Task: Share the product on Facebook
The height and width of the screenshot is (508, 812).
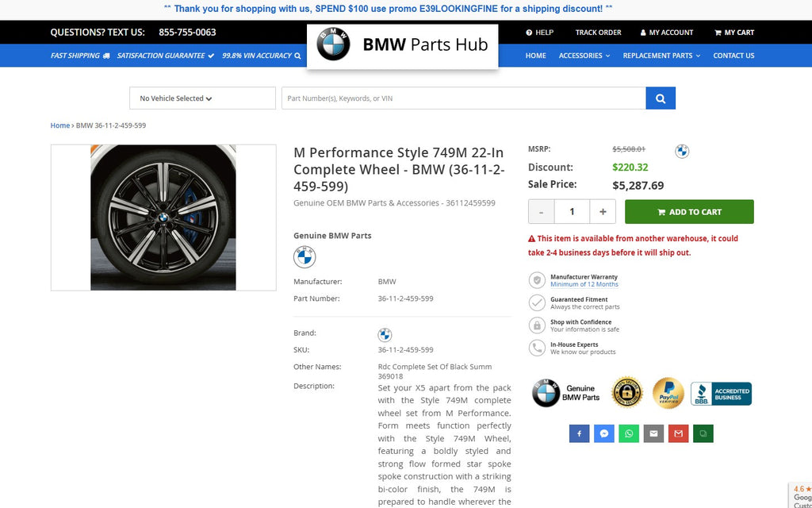Action: click(x=580, y=434)
